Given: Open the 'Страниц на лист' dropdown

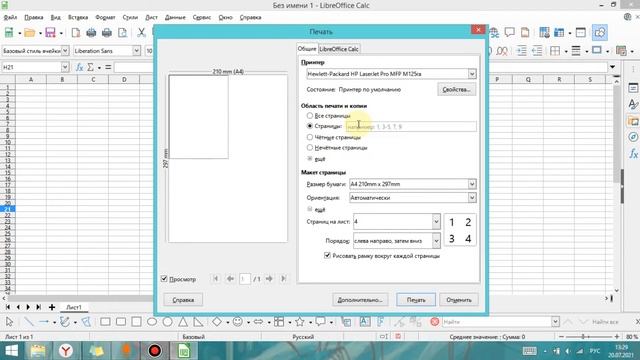Looking at the screenshot, I should (436, 222).
